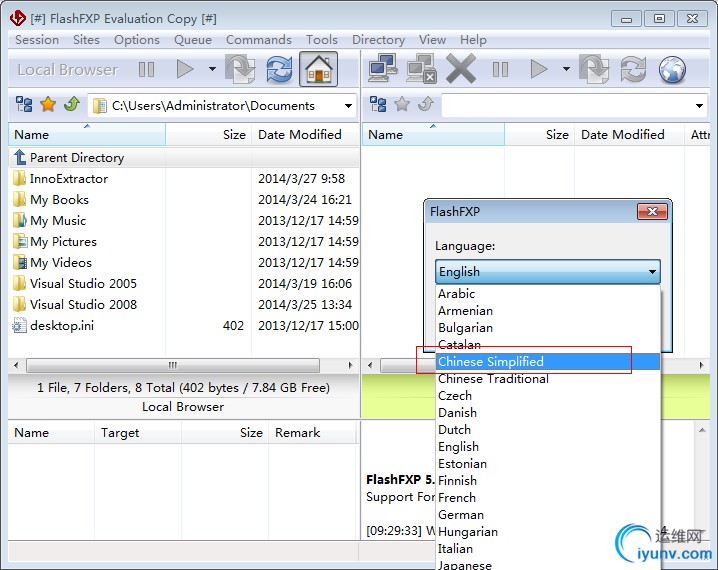
Task: Select the Visual Studio 2005 folder
Action: pyautogui.click(x=184, y=284)
